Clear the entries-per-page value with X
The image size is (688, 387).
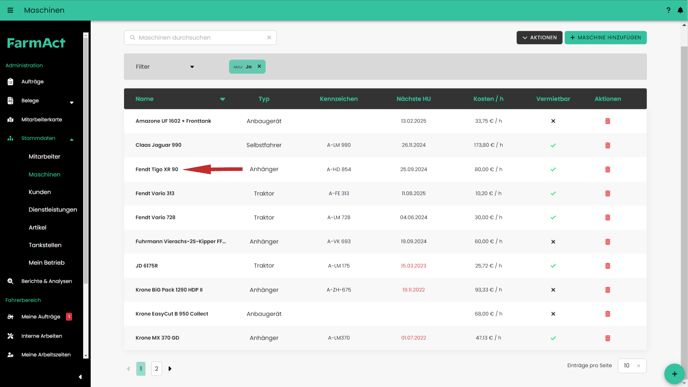tap(638, 366)
